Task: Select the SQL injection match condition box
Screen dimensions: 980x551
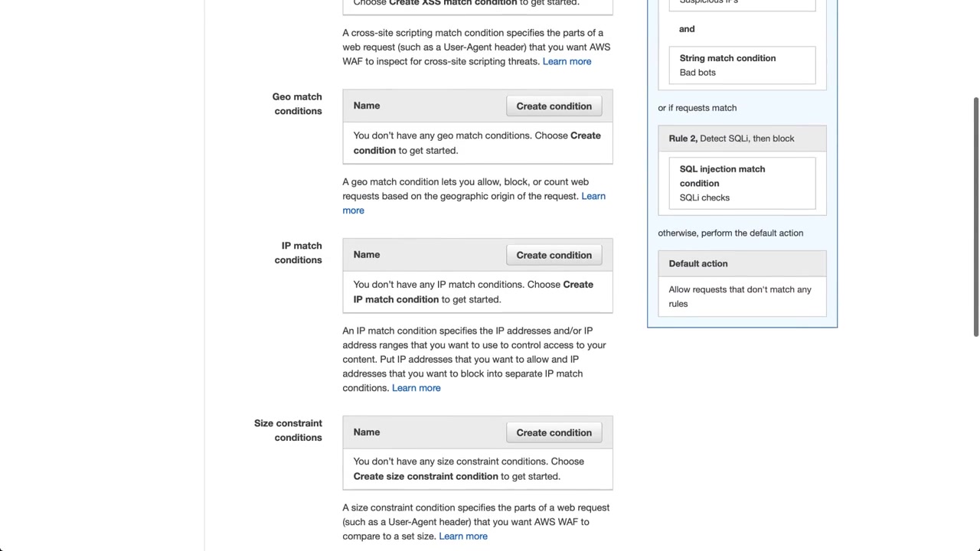Action: (x=742, y=183)
